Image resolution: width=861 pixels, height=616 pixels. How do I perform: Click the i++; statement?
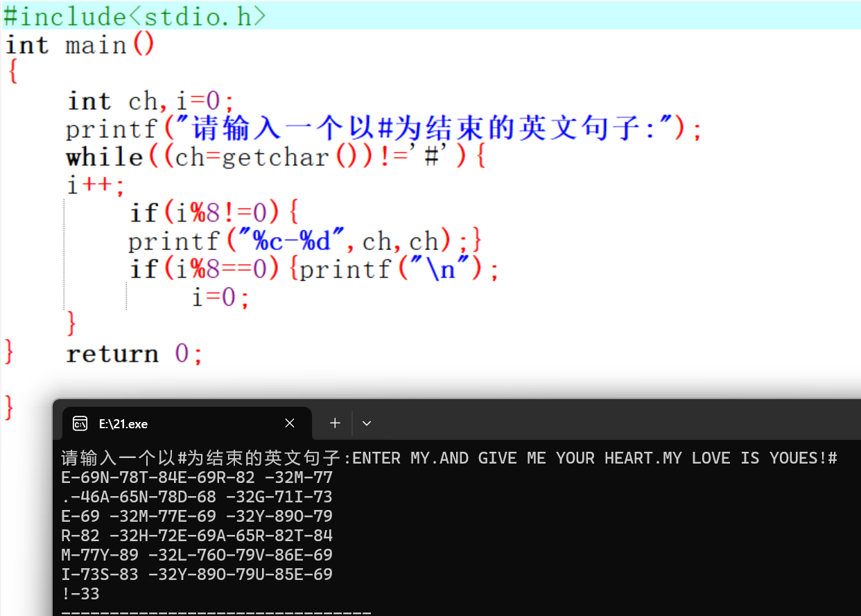(96, 184)
